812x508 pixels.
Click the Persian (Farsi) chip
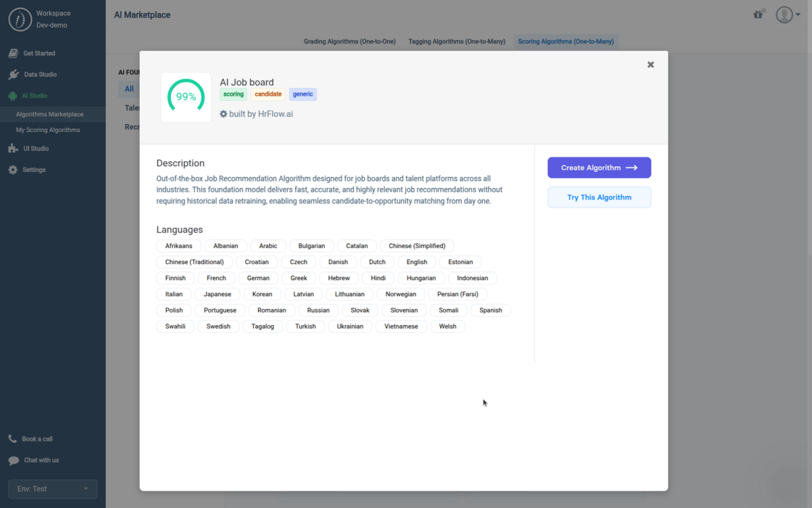[457, 294]
